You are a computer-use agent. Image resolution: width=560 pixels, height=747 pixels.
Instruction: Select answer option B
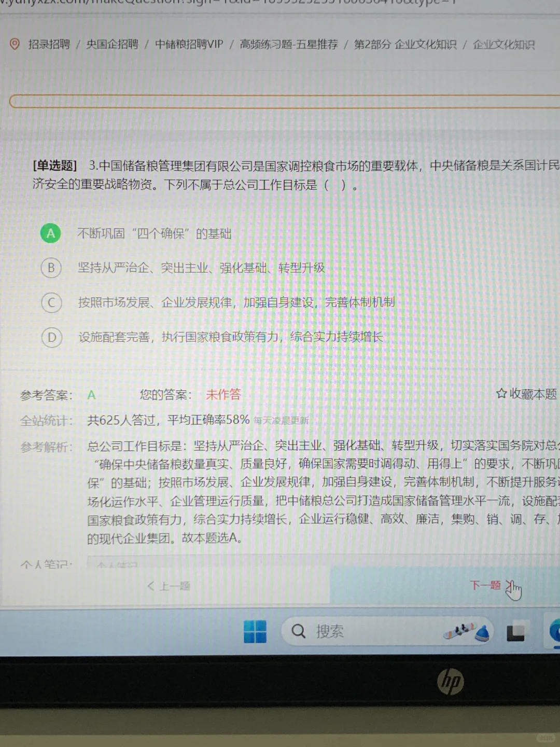tap(50, 268)
